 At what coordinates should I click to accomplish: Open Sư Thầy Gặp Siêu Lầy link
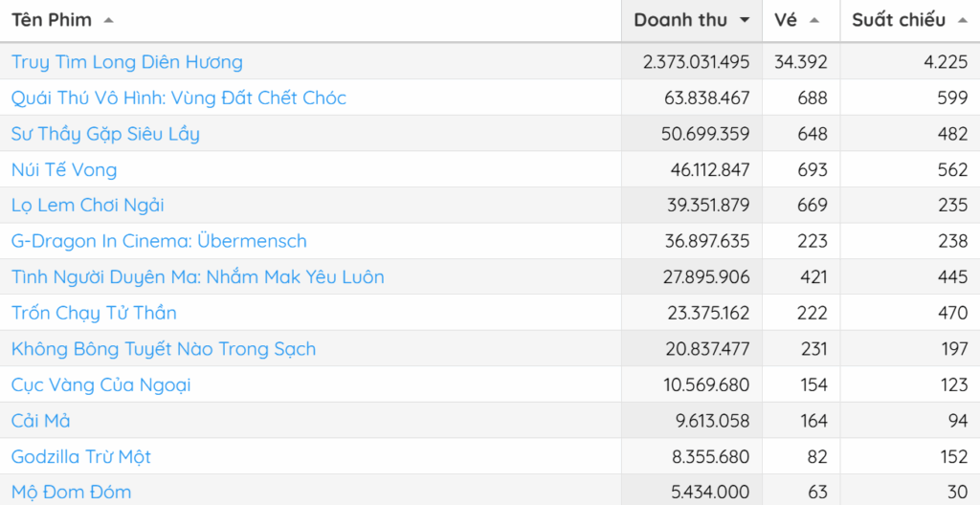(x=105, y=134)
